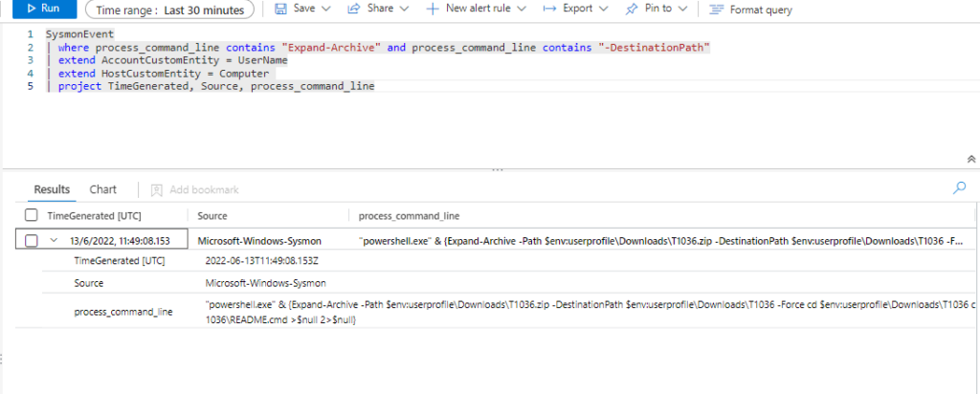Click the Pin to pushpin icon
Screen dimensions: 980x394
tap(632, 9)
